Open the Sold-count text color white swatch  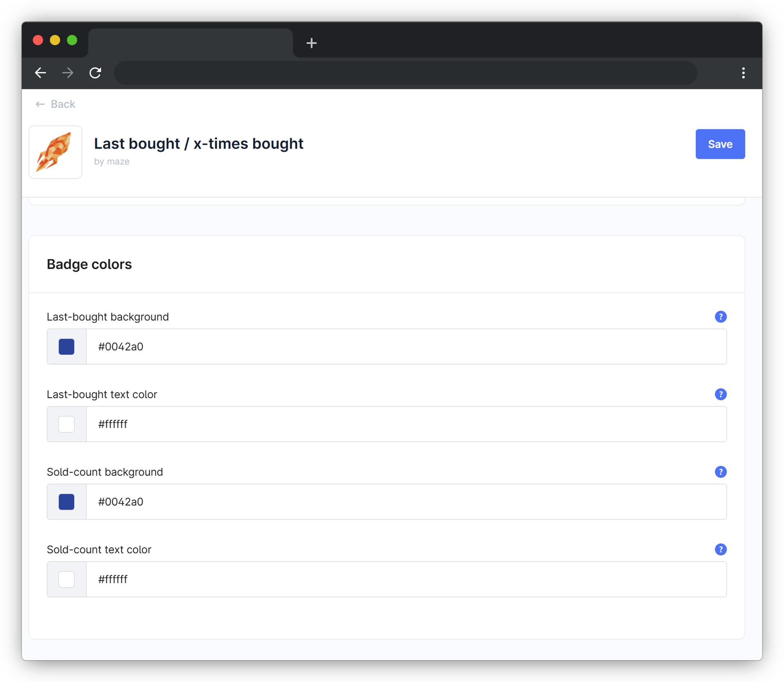click(x=67, y=579)
